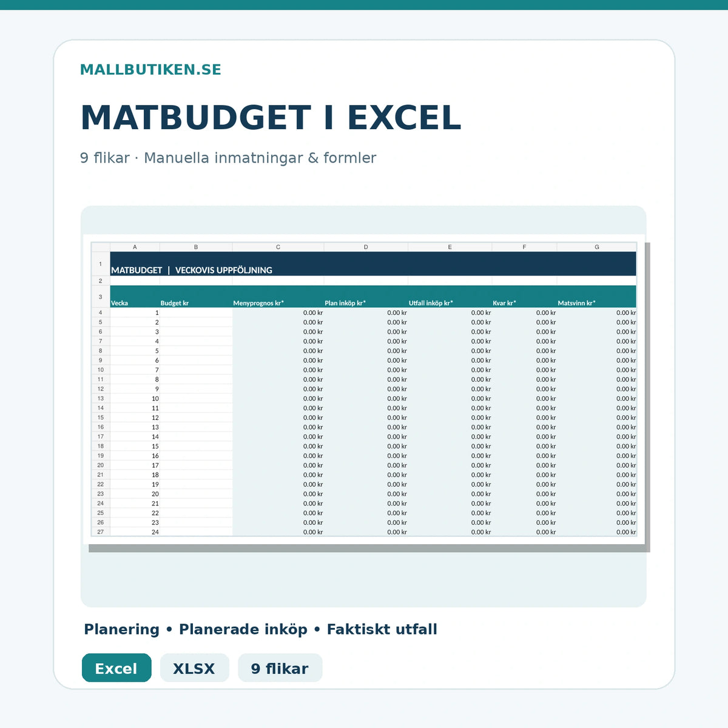
Task: Click the week 12 cell in Vecka column
Action: 135,417
